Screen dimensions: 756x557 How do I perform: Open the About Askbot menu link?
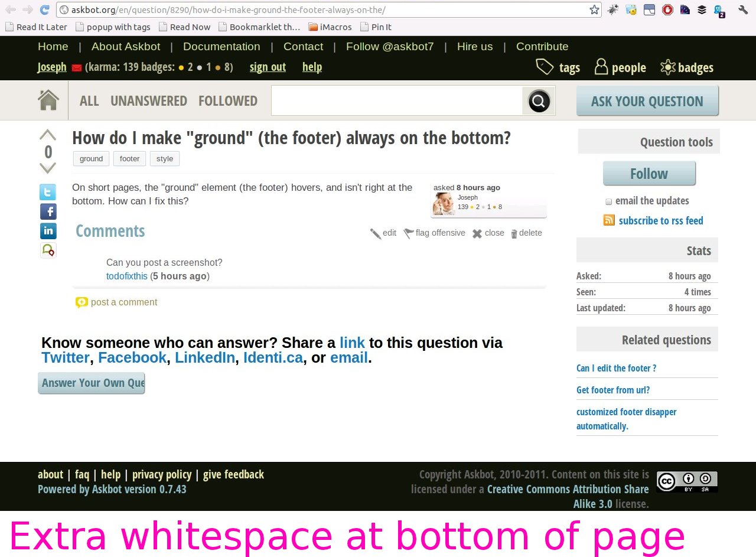[126, 47]
